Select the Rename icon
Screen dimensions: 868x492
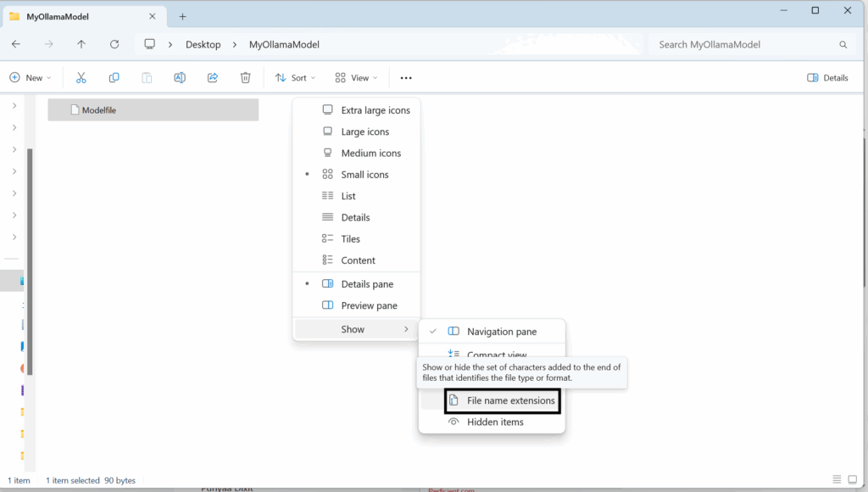tap(179, 77)
